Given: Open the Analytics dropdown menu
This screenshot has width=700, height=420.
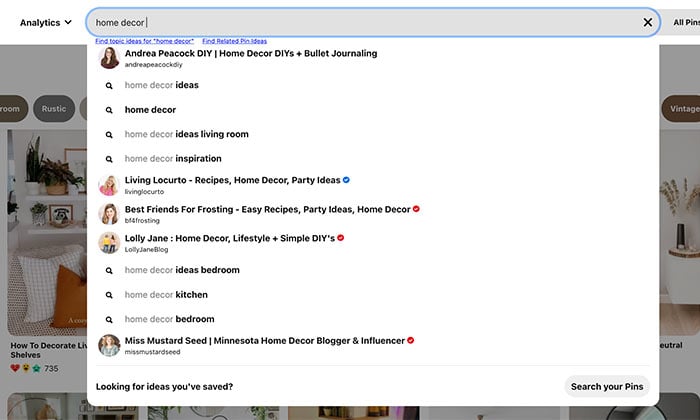Looking at the screenshot, I should tap(46, 22).
